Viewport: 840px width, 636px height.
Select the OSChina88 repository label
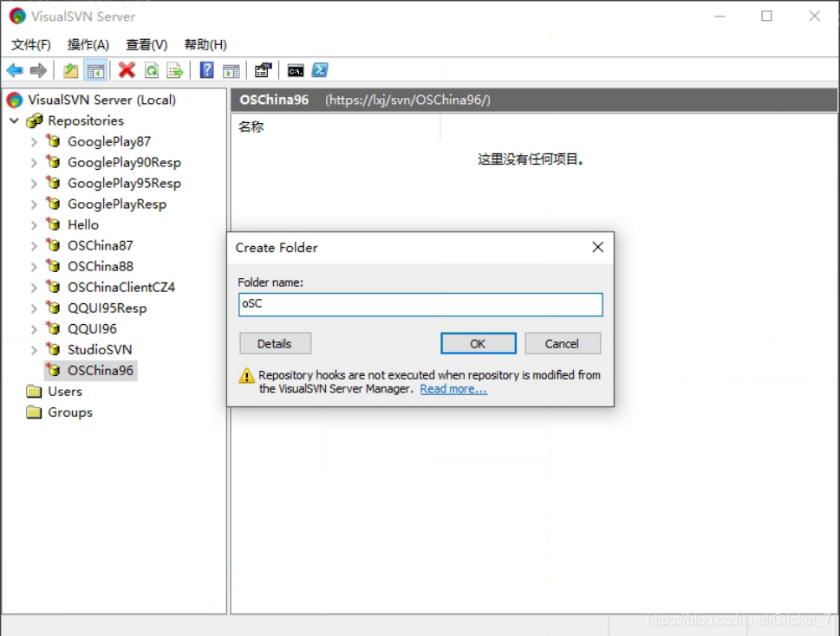click(101, 266)
